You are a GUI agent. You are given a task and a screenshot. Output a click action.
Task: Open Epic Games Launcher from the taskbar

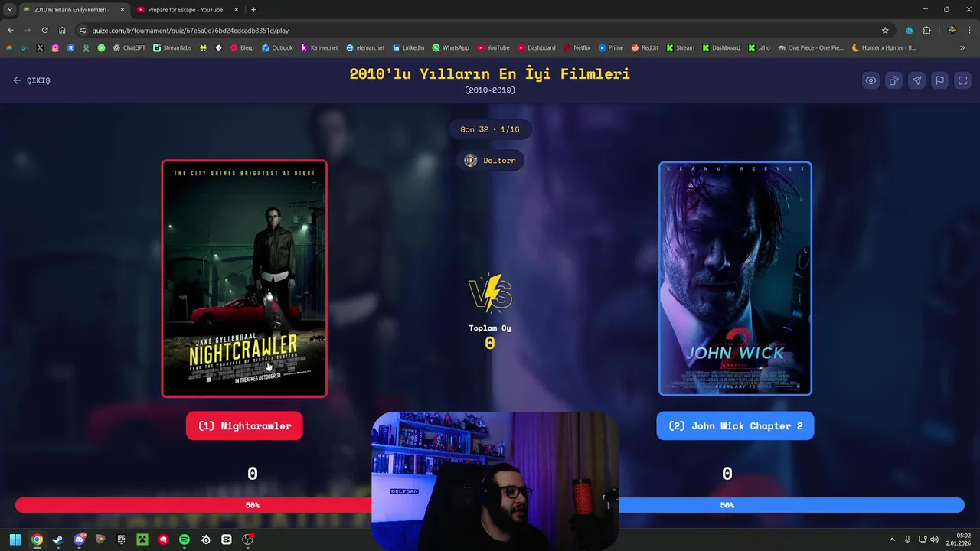[121, 540]
